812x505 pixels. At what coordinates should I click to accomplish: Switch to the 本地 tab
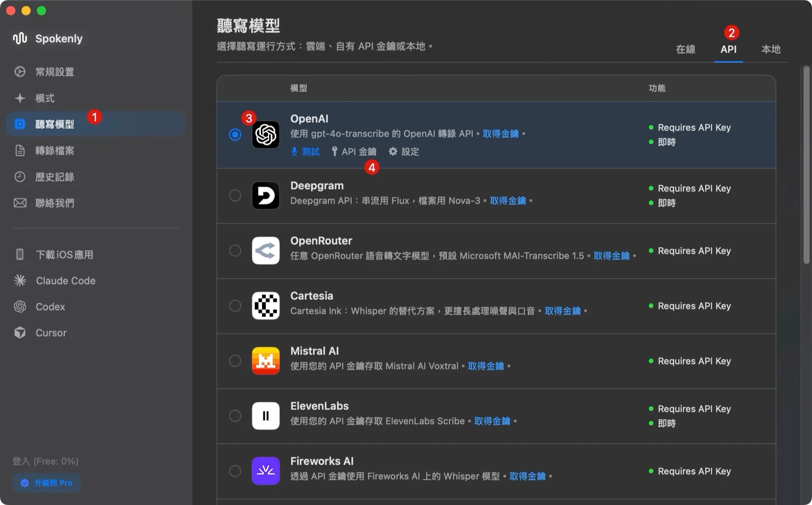point(770,49)
